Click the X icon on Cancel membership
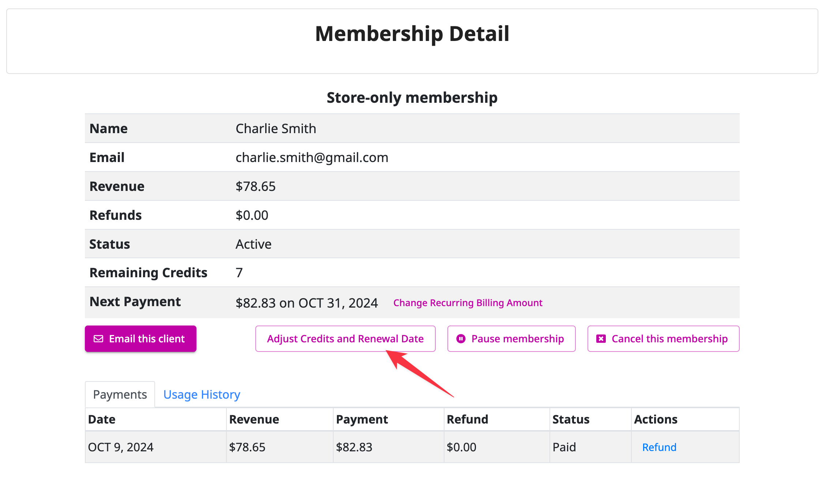This screenshot has height=504, width=837. [x=601, y=339]
